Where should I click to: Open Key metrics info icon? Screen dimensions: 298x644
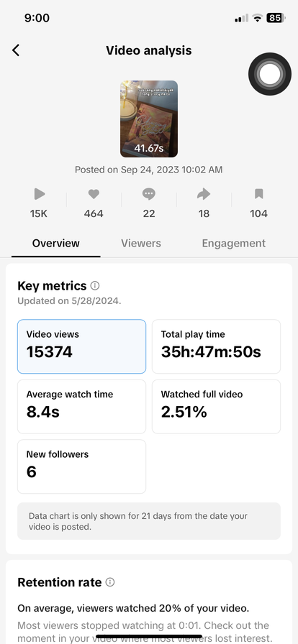click(95, 285)
